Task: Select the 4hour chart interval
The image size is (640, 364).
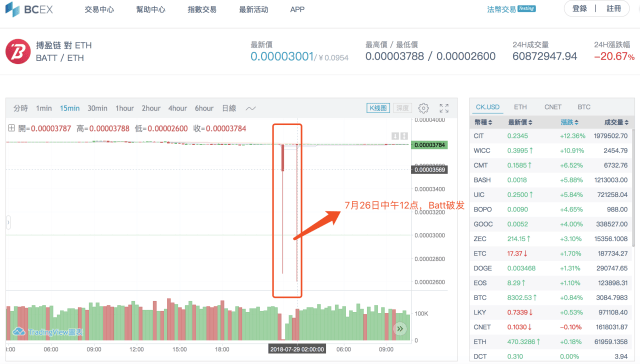Action: tap(178, 108)
